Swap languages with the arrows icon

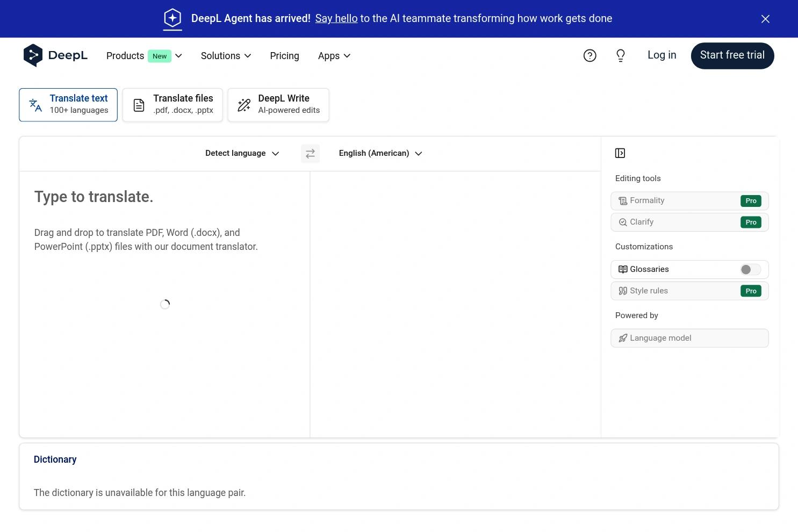pyautogui.click(x=310, y=154)
